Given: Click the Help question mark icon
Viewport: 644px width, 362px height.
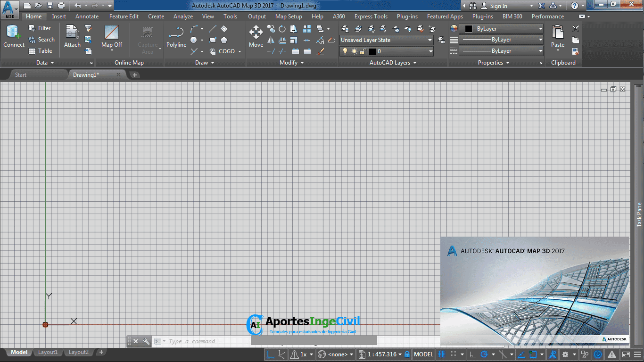Looking at the screenshot, I should point(574,6).
